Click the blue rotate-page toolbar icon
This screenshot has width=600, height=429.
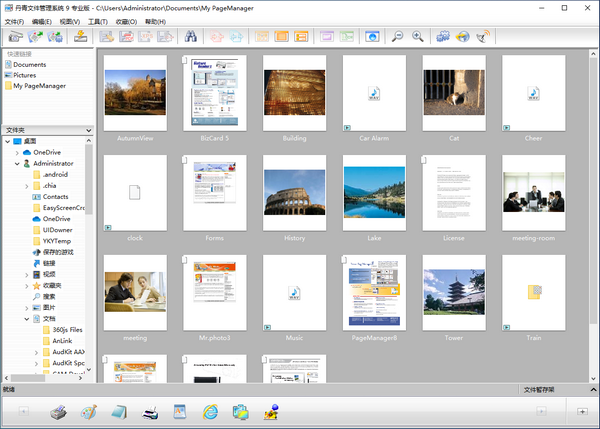tap(236, 37)
